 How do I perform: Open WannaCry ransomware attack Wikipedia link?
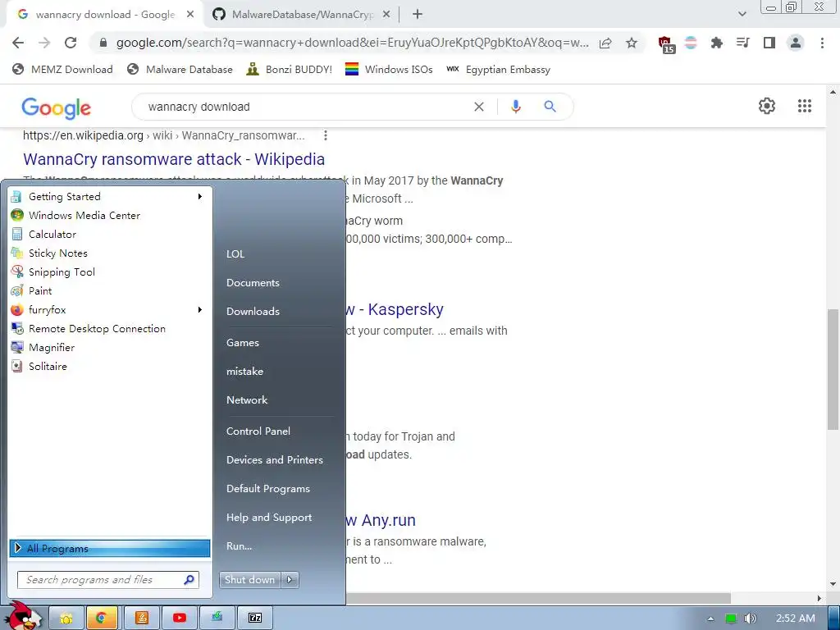[x=174, y=159]
